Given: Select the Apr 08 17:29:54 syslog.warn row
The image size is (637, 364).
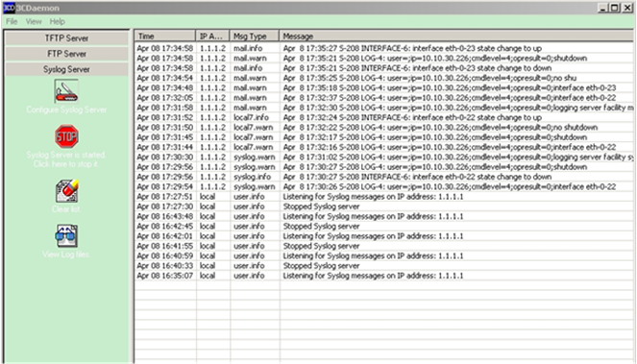Looking at the screenshot, I should pos(384,187).
